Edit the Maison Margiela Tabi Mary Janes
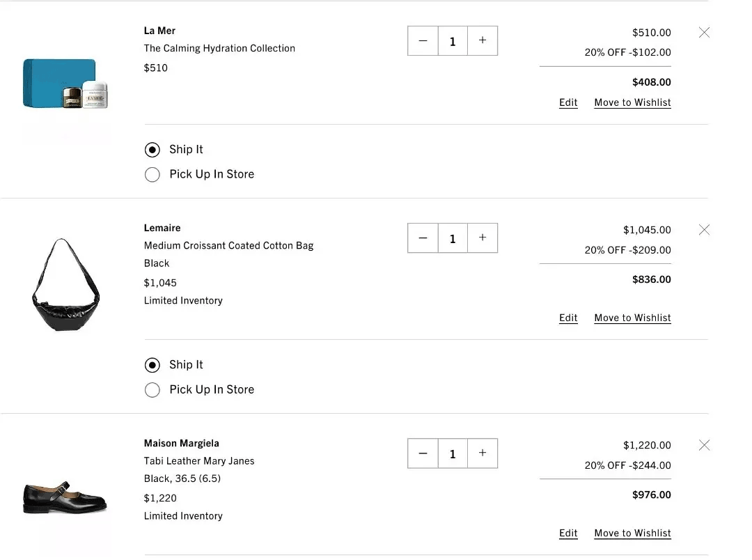This screenshot has height=560, width=752. 568,533
